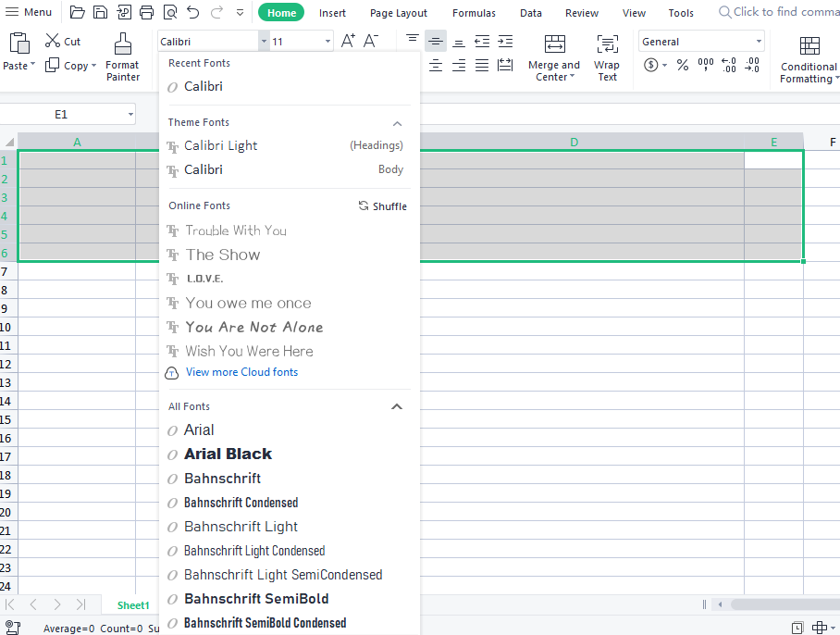Collapse the All Fonts section
This screenshot has width=840, height=635.
tap(397, 405)
